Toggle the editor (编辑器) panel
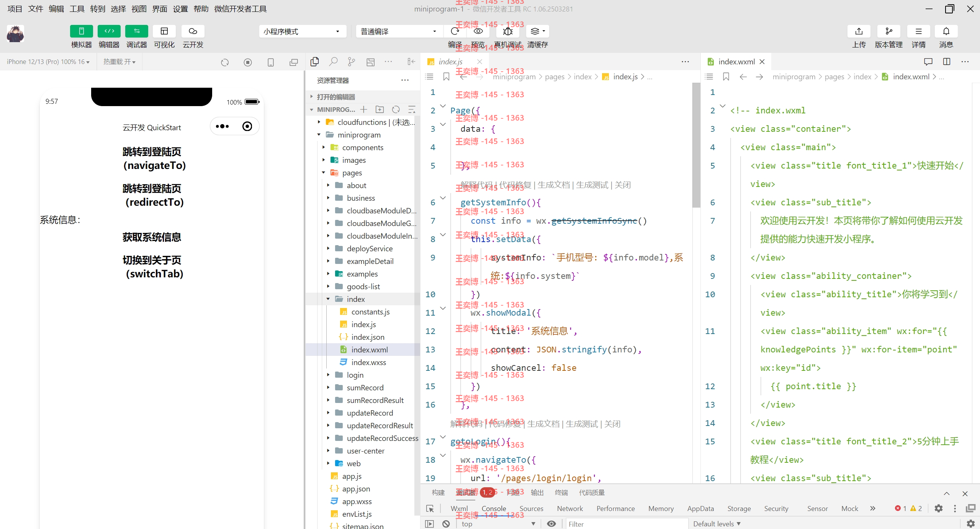Screen dimensions: 980x529 coord(109,31)
